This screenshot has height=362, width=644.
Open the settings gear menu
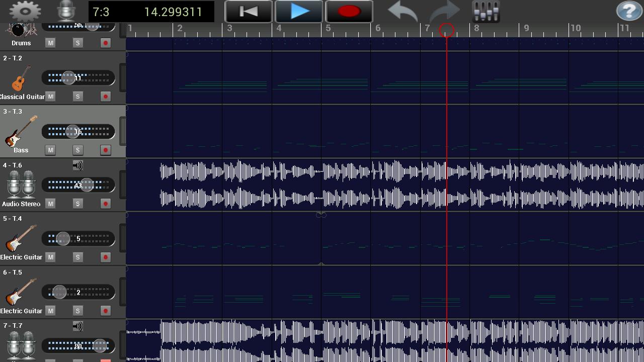tap(25, 11)
